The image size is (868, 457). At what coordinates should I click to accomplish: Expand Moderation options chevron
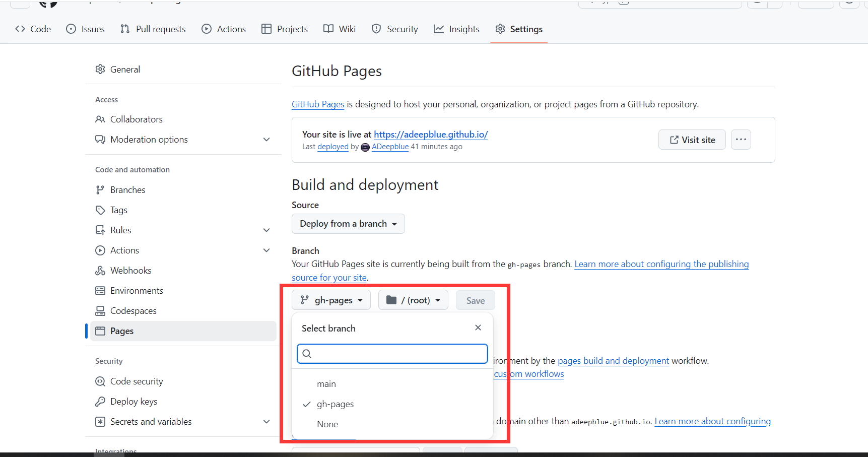coord(266,140)
